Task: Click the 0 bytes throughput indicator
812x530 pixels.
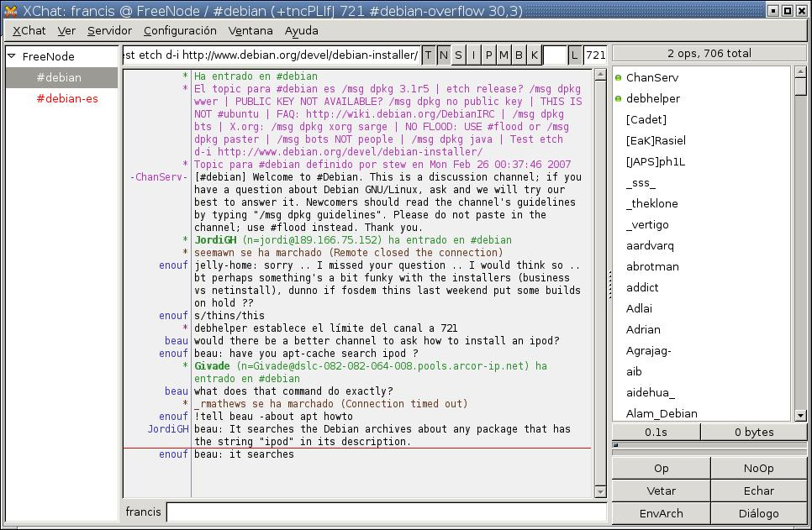Action: [754, 433]
